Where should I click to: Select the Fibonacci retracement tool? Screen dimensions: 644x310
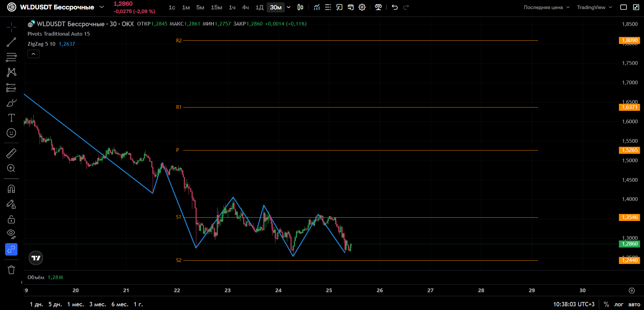(11, 57)
